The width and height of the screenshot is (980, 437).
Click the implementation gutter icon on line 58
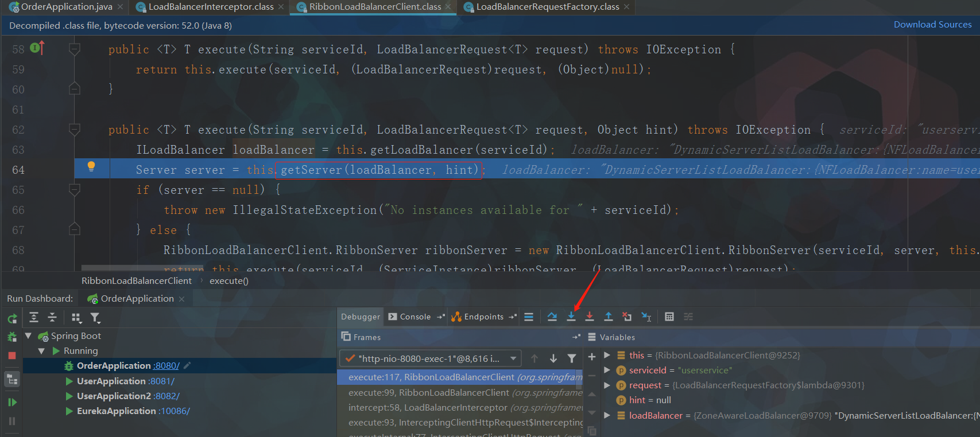click(x=37, y=48)
